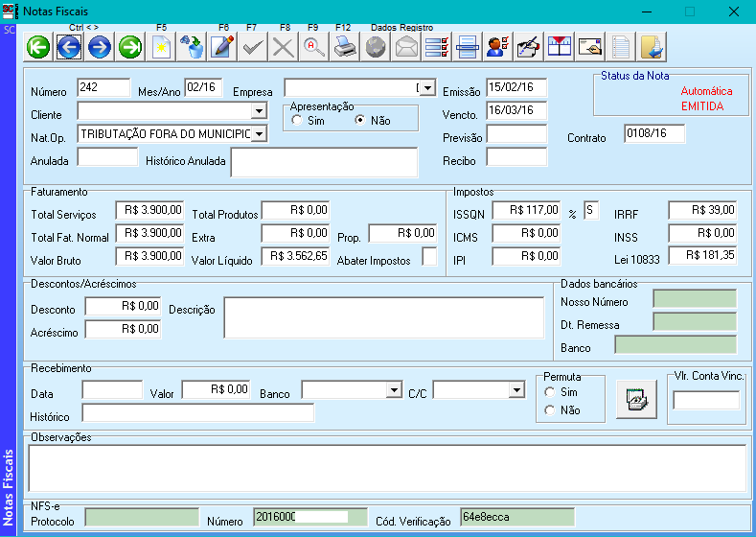Viewport: 756px width, 537px height.
Task: Open the Cliente dropdown list
Action: coord(259,112)
